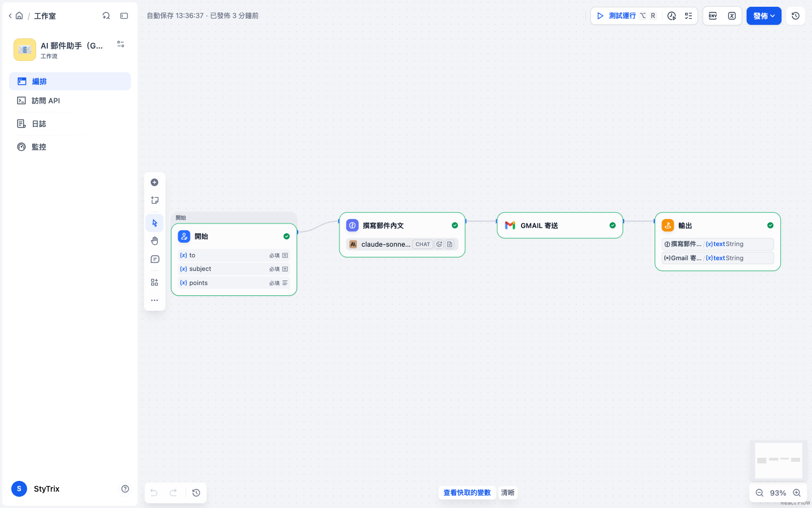Viewport: 812px width, 508px height.
Task: Click the AI 郵件助手 app title
Action: [x=72, y=46]
